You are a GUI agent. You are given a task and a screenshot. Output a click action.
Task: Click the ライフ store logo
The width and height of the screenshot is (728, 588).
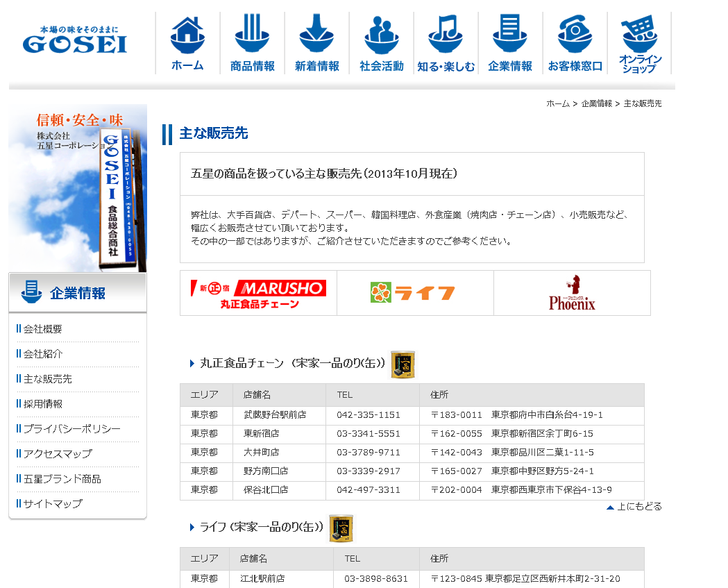point(414,293)
